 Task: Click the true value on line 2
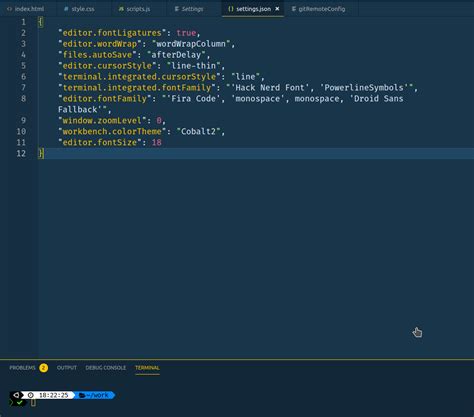(x=186, y=33)
